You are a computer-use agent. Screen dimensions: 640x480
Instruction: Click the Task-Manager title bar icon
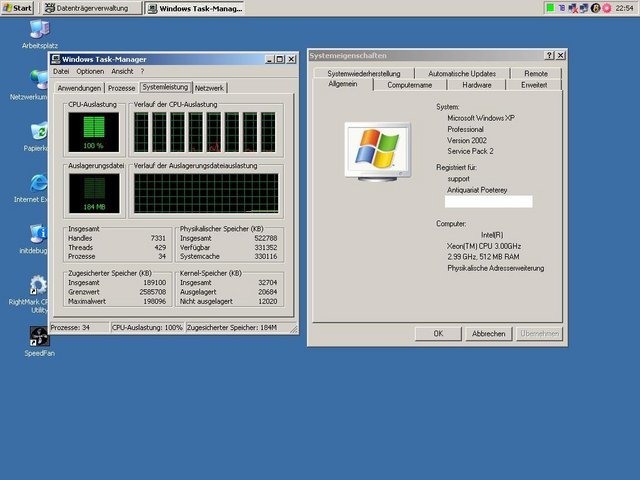pos(56,59)
